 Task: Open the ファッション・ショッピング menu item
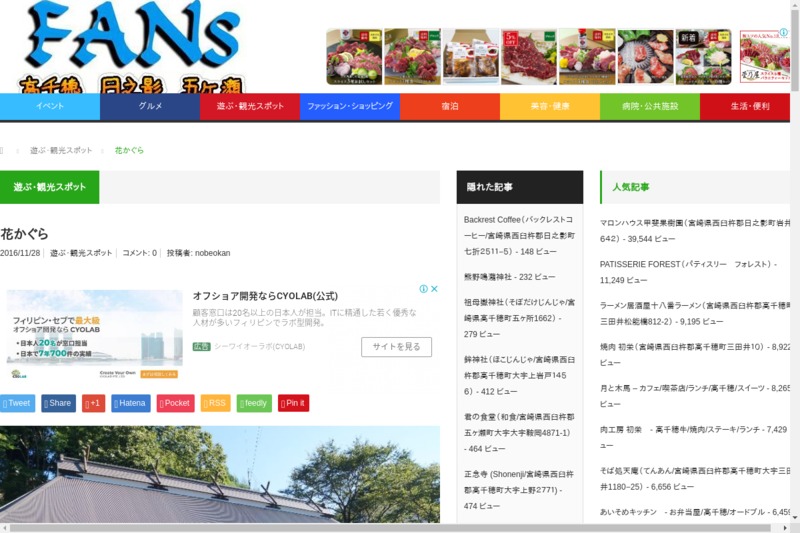point(350,106)
